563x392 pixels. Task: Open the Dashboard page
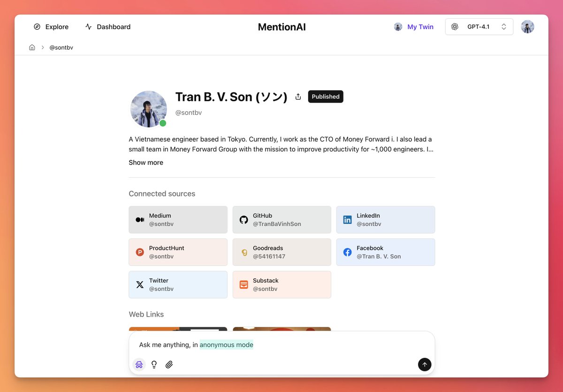[x=107, y=27]
